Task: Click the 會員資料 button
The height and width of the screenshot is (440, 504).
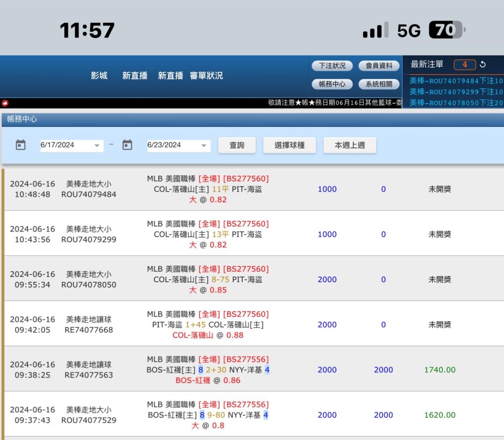Action: coord(379,66)
